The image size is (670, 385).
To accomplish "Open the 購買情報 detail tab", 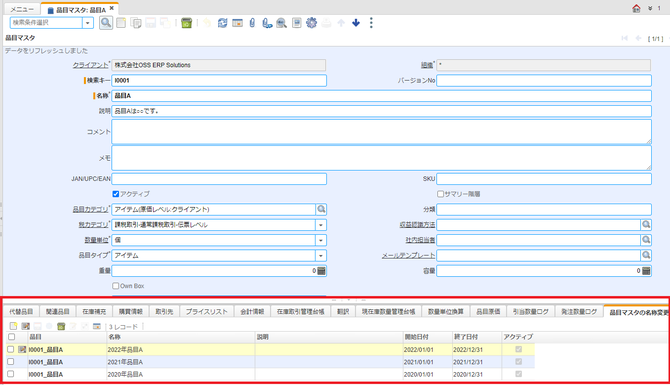I will click(x=131, y=312).
